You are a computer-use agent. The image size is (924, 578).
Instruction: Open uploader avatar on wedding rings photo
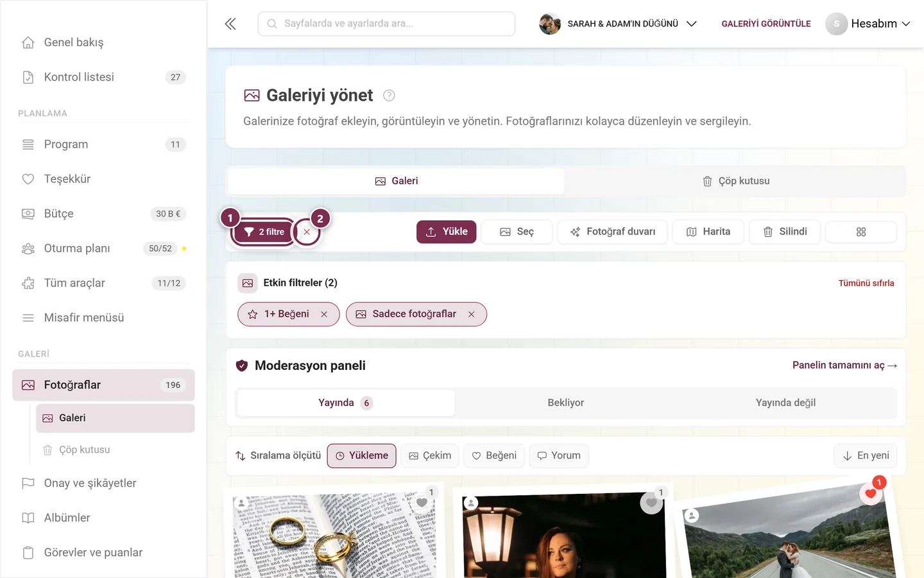[241, 503]
